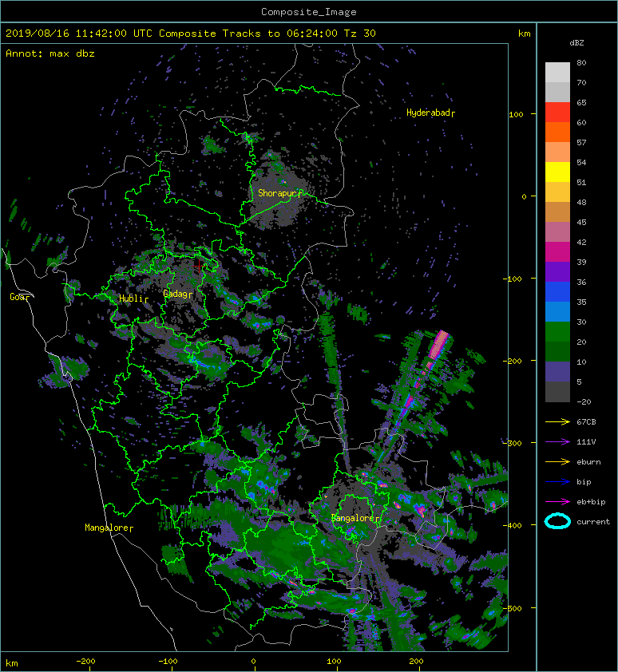Pick the dusty pink 42-45 dBZ swatch
The height and width of the screenshot is (672, 618).
coord(557,232)
